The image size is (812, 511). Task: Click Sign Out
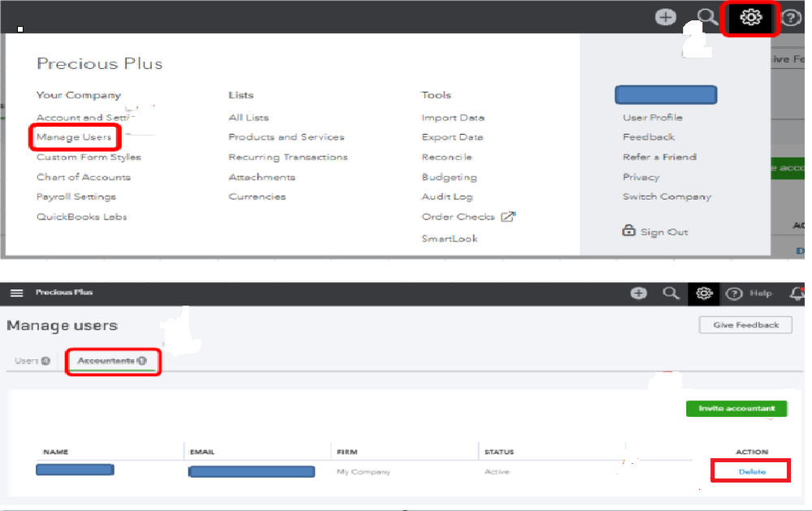[x=664, y=232]
